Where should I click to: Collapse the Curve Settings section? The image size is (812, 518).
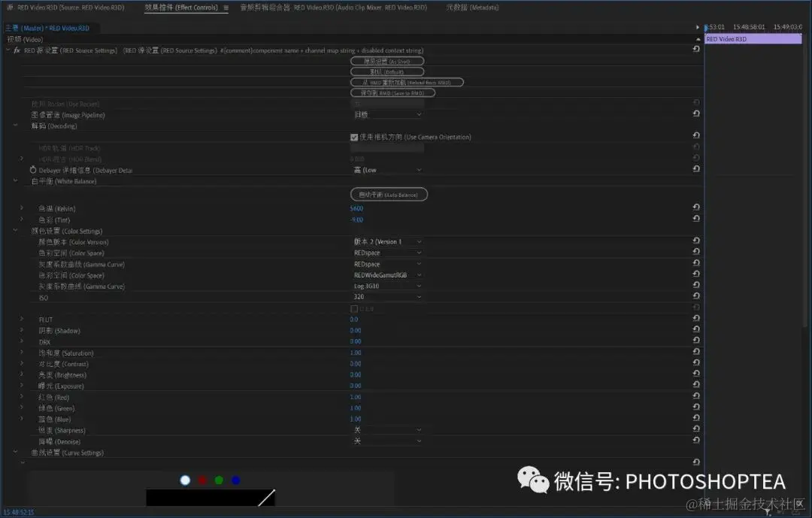pos(15,452)
